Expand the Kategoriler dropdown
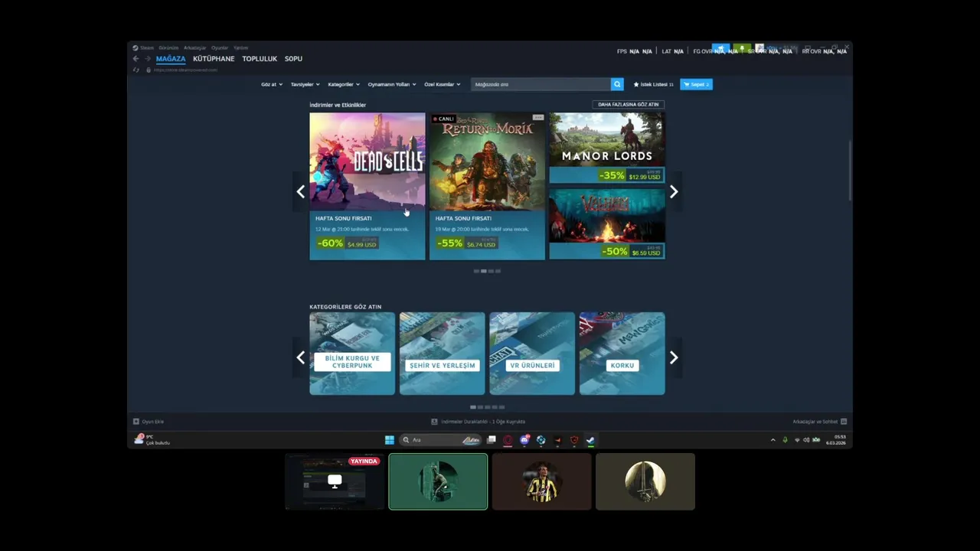 click(343, 84)
